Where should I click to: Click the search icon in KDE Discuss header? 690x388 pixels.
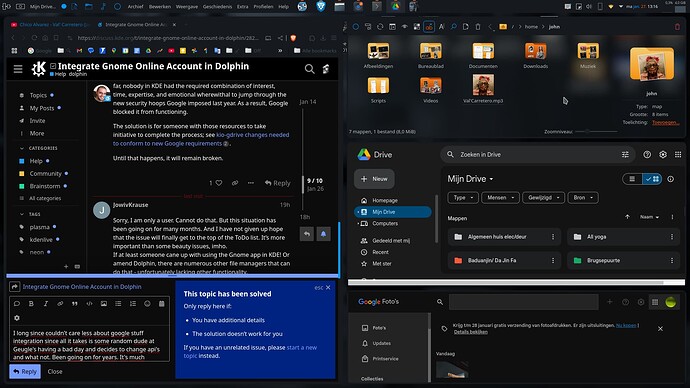309,69
